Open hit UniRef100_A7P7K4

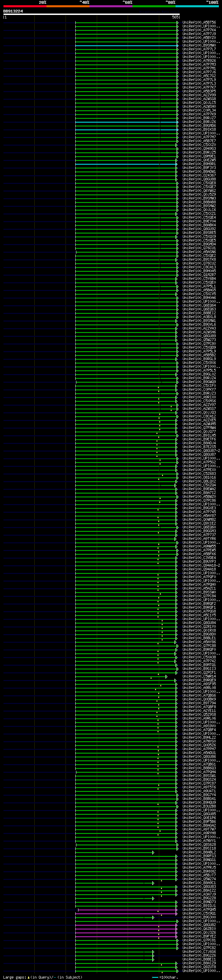click(199, 30)
